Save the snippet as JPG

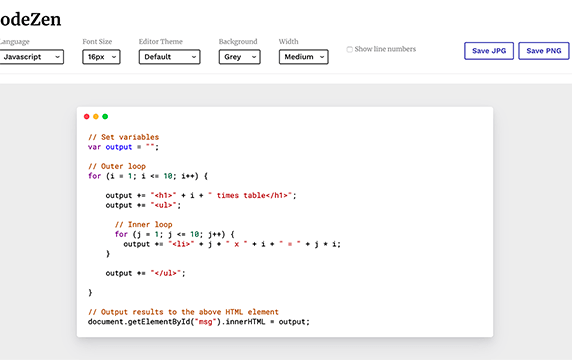click(x=489, y=51)
